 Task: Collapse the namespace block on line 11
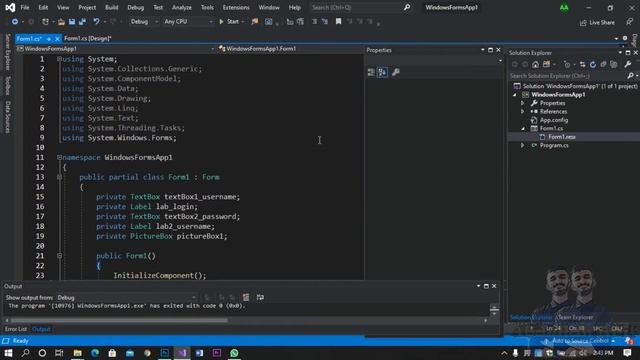coord(59,157)
